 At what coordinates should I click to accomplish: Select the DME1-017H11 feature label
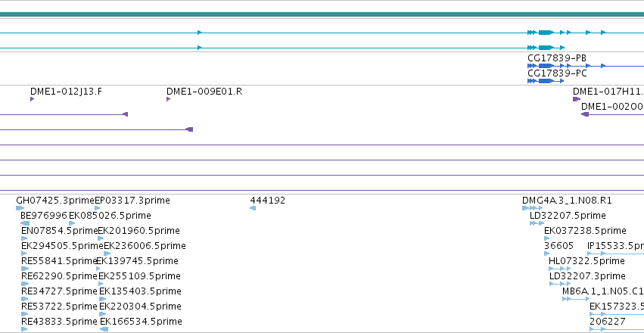(608, 91)
